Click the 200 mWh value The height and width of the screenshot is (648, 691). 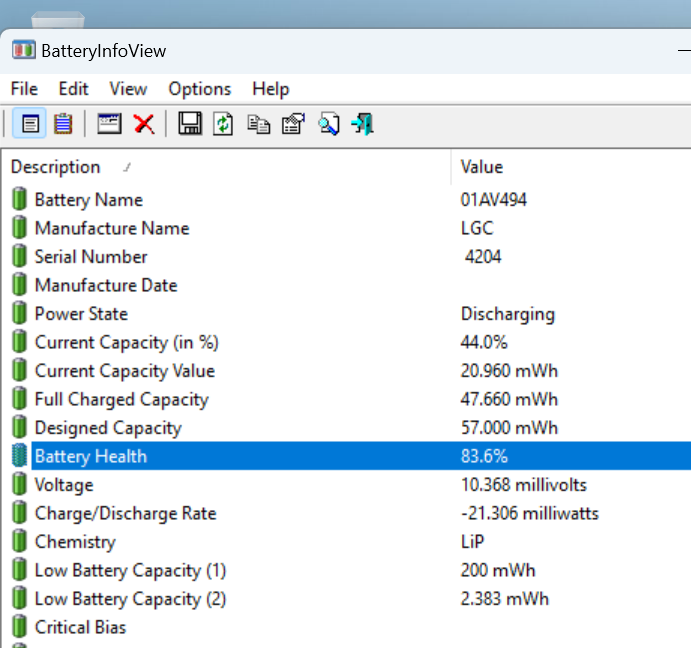click(x=498, y=570)
